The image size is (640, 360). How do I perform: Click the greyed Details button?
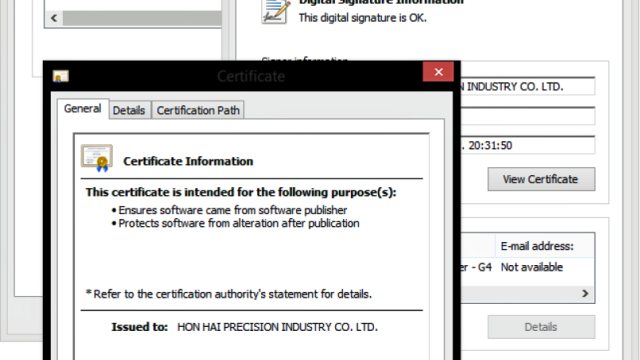[x=541, y=327]
